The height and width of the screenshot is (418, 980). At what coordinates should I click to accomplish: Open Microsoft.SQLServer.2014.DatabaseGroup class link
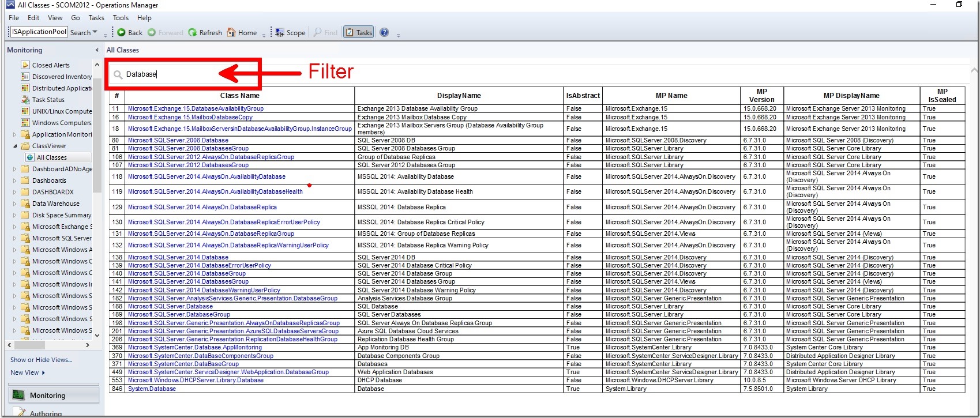point(187,273)
